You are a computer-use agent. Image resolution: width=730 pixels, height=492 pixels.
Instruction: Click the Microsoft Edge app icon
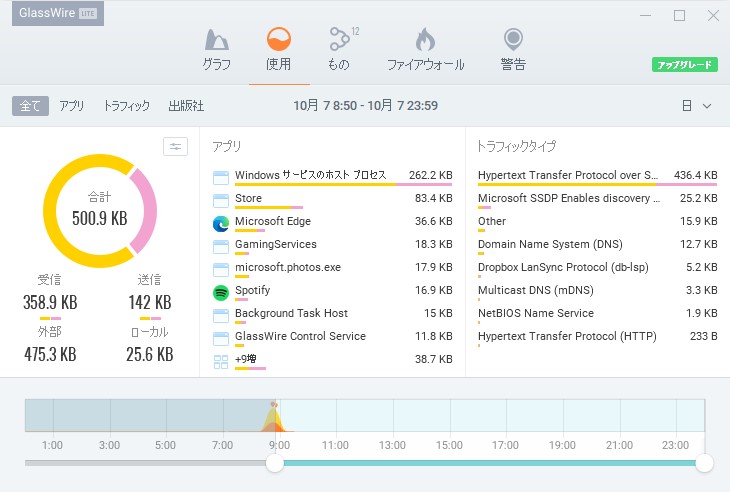221,224
